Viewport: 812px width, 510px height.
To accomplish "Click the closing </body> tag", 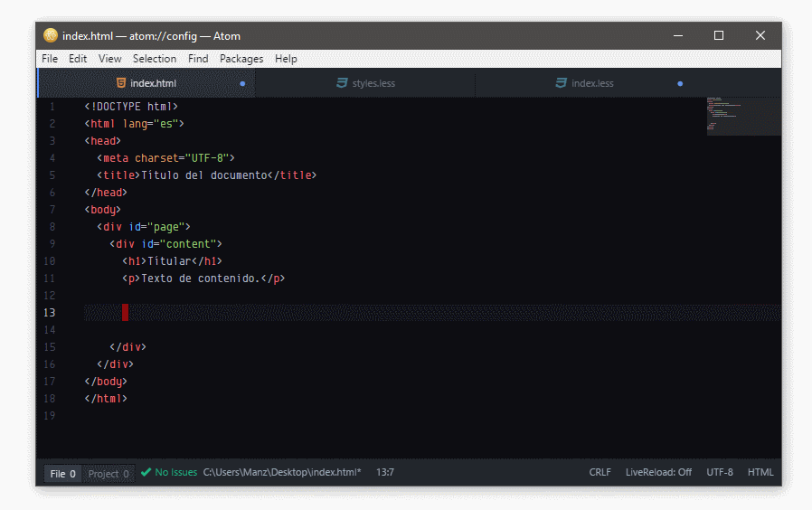I will point(106,382).
